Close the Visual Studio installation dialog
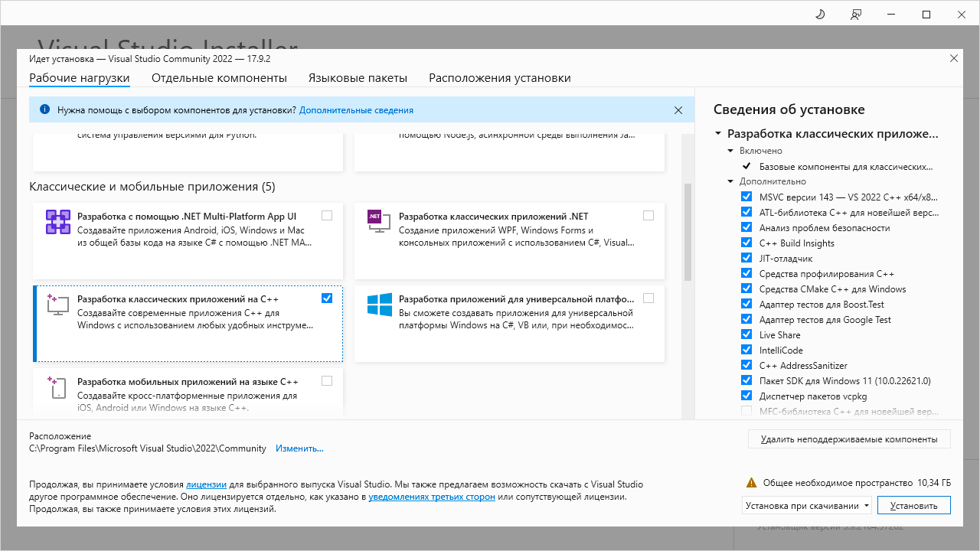980x551 pixels. click(x=954, y=58)
